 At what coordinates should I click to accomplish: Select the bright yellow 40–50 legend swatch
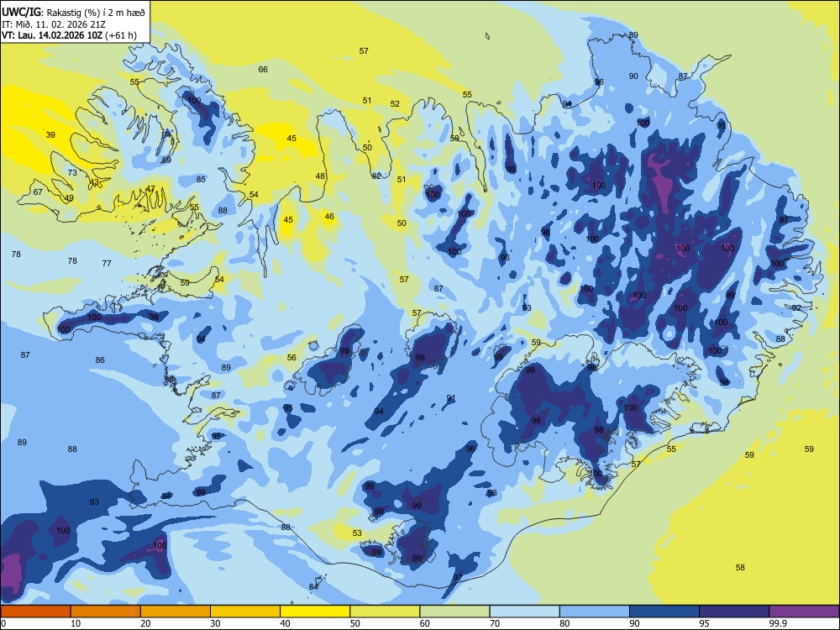click(x=315, y=612)
